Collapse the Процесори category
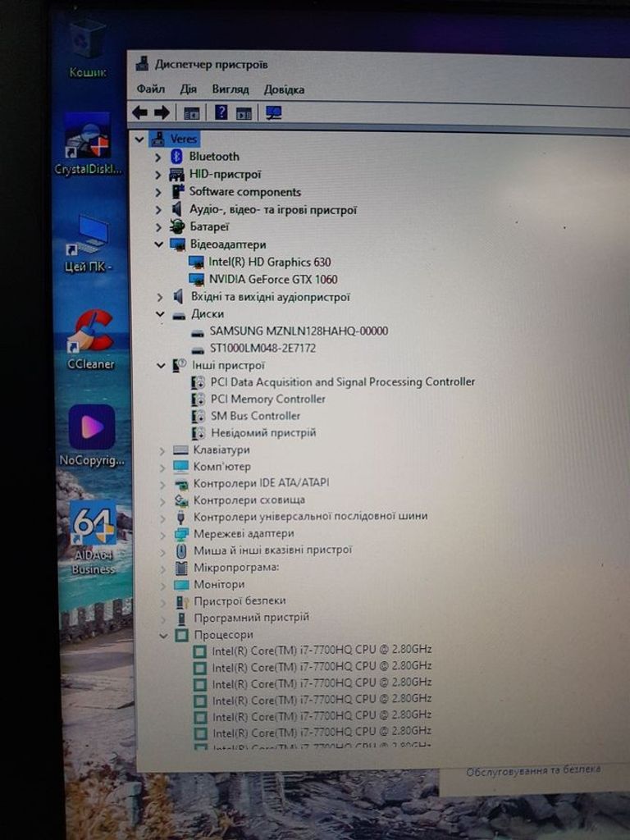The image size is (630, 840). 163,636
